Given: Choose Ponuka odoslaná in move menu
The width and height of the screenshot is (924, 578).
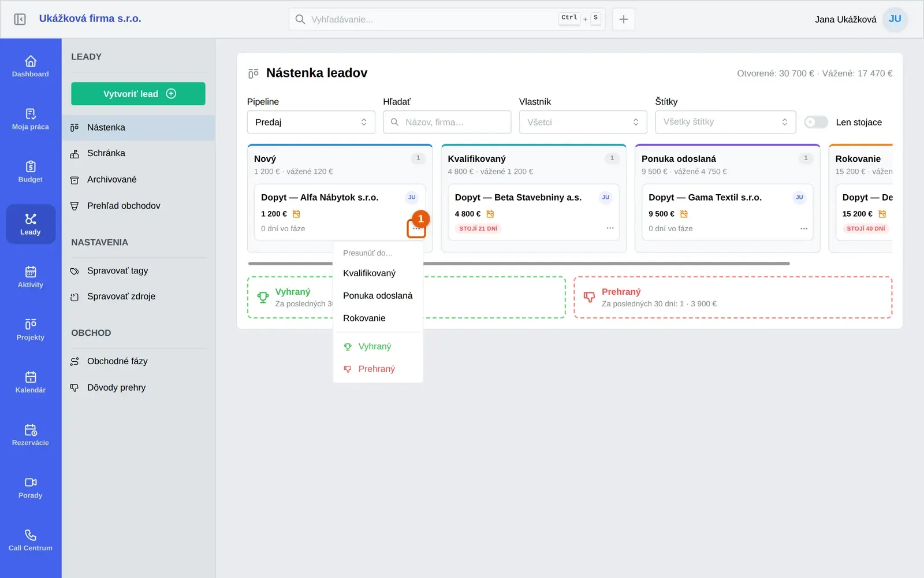Looking at the screenshot, I should (378, 295).
